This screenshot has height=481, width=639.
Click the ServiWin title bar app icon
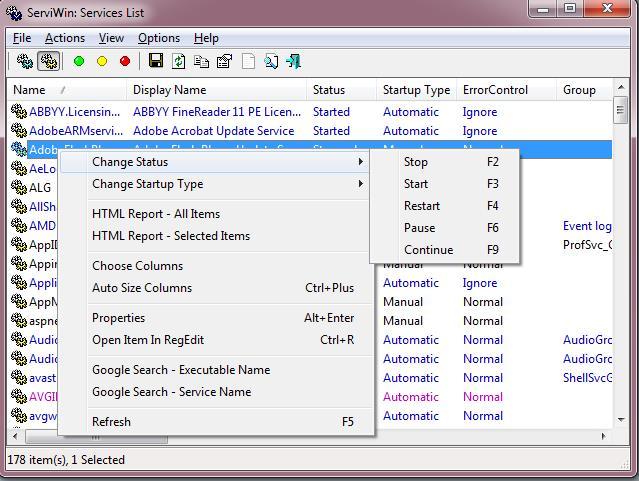point(14,13)
